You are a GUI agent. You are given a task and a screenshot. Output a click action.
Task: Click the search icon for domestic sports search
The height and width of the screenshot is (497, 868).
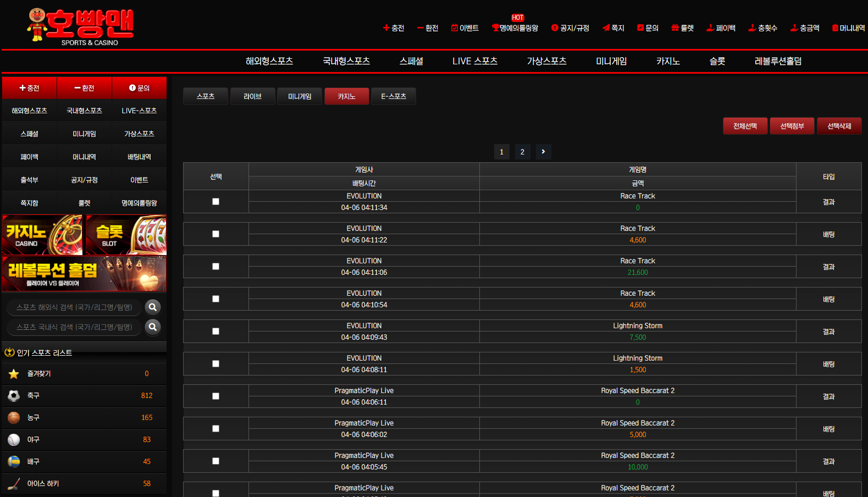click(x=153, y=327)
